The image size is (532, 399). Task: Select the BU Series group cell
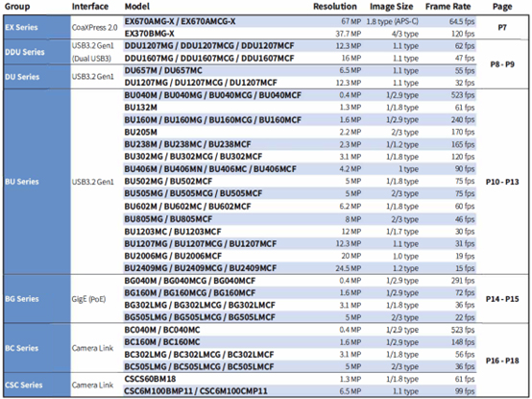pyautogui.click(x=36, y=182)
